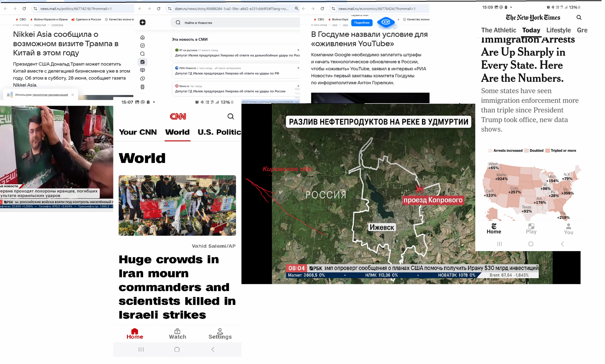Open the search in the CNN app

point(230,116)
